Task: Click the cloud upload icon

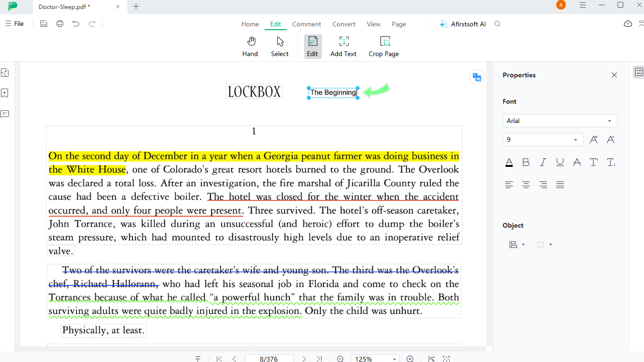Action: click(628, 24)
